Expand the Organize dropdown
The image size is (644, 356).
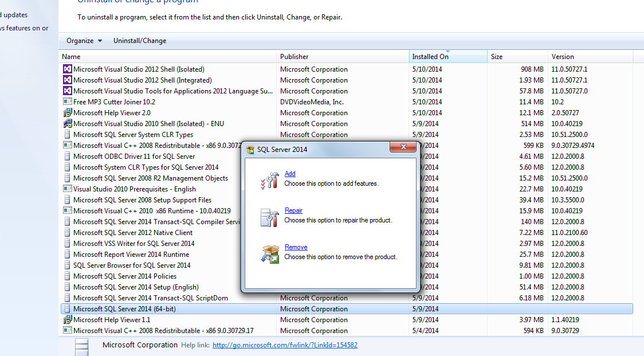click(x=84, y=41)
